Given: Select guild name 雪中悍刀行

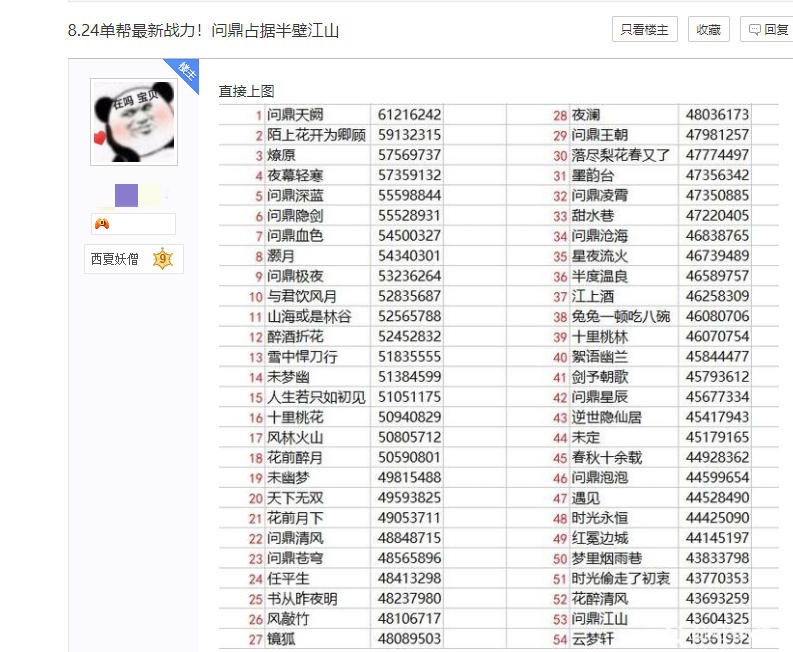Looking at the screenshot, I should pyautogui.click(x=302, y=357).
